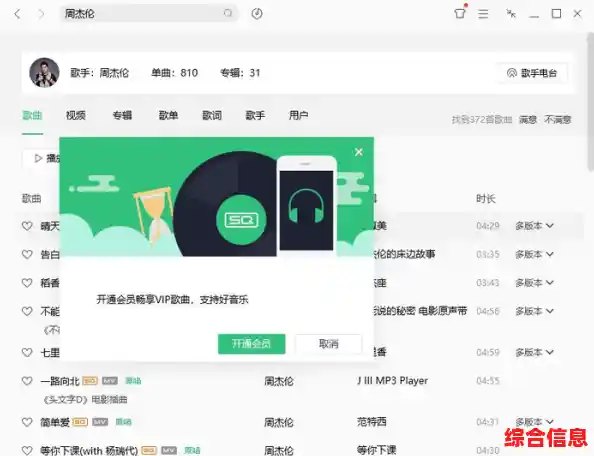Click 不满意 feedback link
This screenshot has width=594, height=456.
(558, 120)
